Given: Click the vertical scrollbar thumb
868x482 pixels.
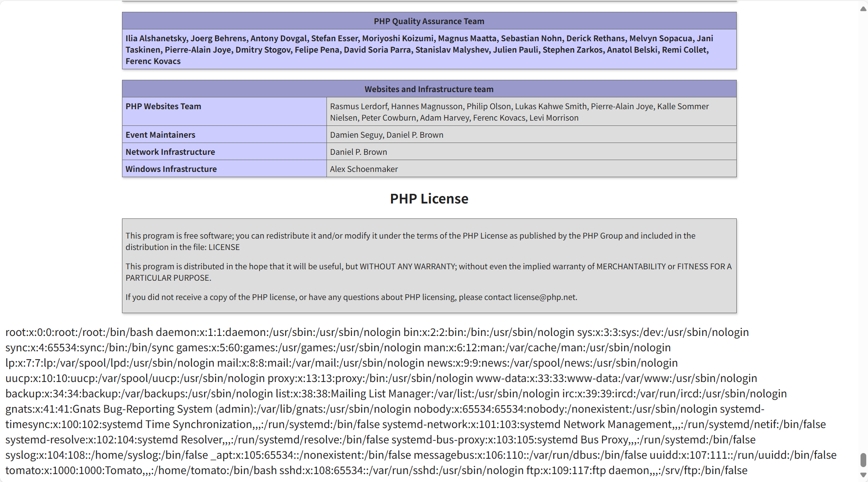Looking at the screenshot, I should point(863,460).
